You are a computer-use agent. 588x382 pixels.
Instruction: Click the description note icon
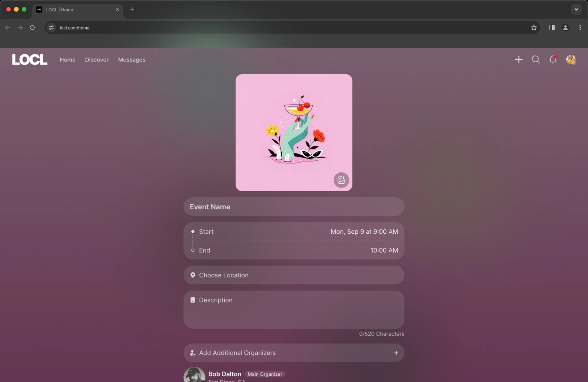(x=193, y=300)
